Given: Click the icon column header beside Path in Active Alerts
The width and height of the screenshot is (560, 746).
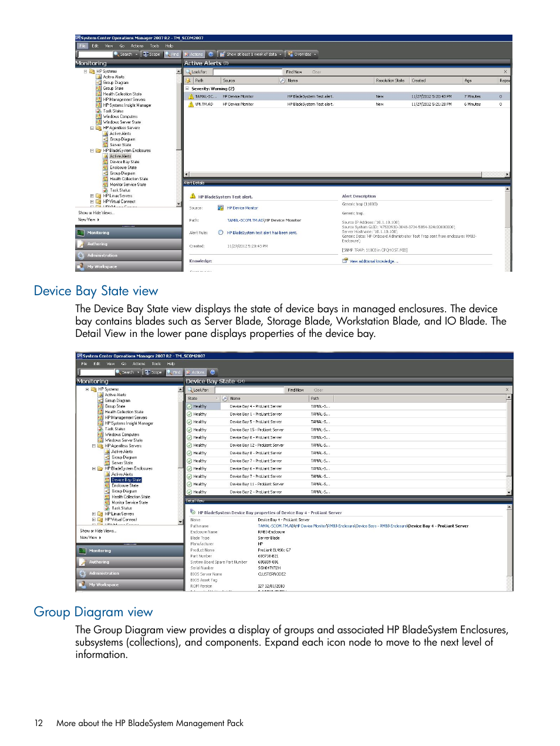Looking at the screenshot, I should coord(188,80).
